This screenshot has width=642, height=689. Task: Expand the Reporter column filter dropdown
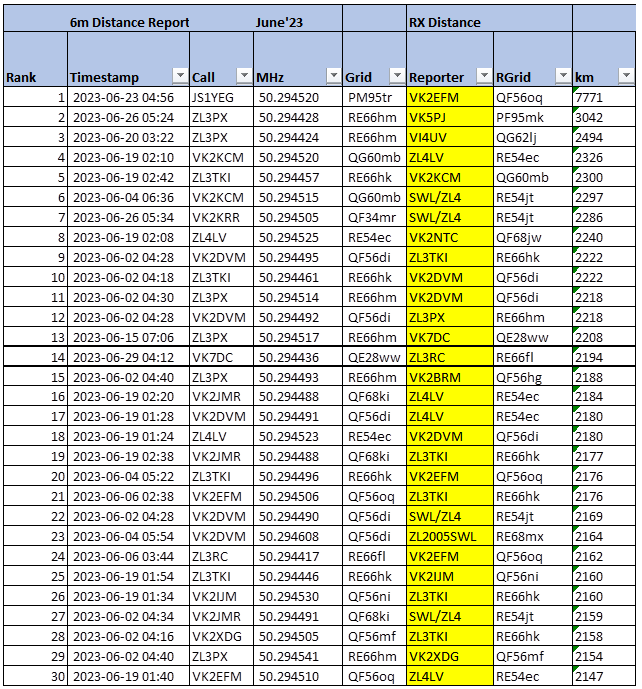[483, 76]
